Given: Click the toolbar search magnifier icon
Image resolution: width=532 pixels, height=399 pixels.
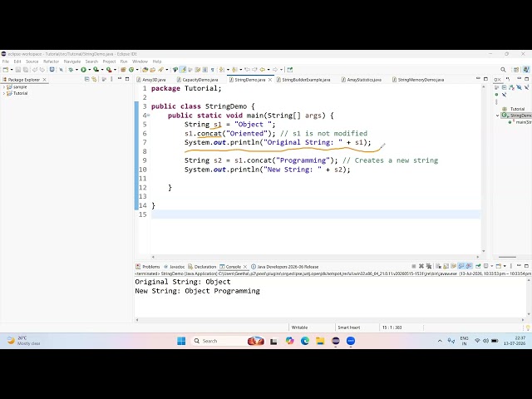Looking at the screenshot, I should (503, 70).
